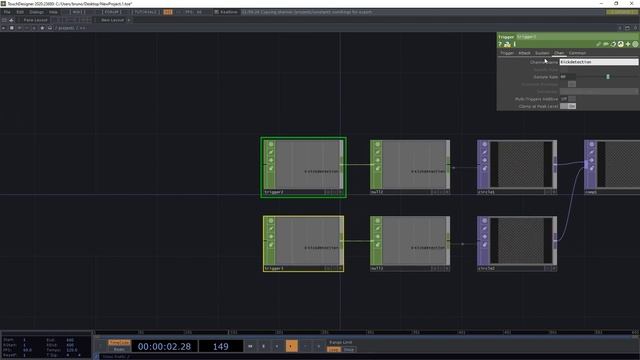Toggle Clamp at Peak Level switch

[568, 106]
